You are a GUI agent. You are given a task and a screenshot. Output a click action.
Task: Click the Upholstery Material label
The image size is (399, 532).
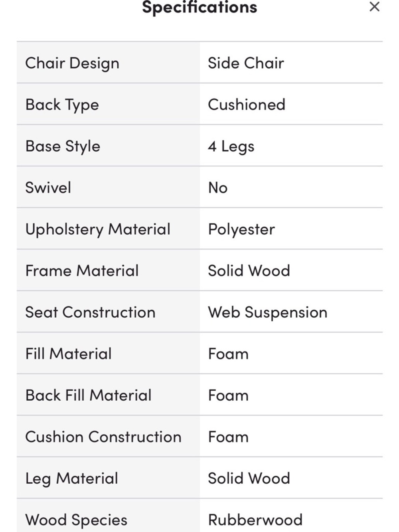pos(98,229)
